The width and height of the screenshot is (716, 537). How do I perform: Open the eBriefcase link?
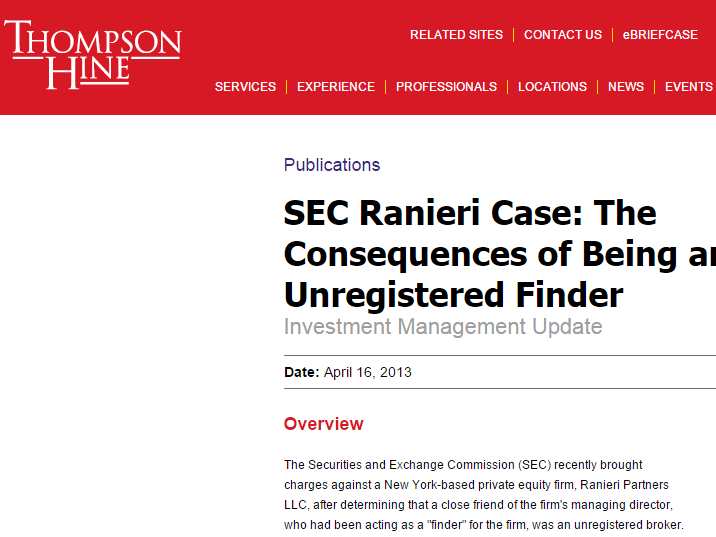coord(660,35)
